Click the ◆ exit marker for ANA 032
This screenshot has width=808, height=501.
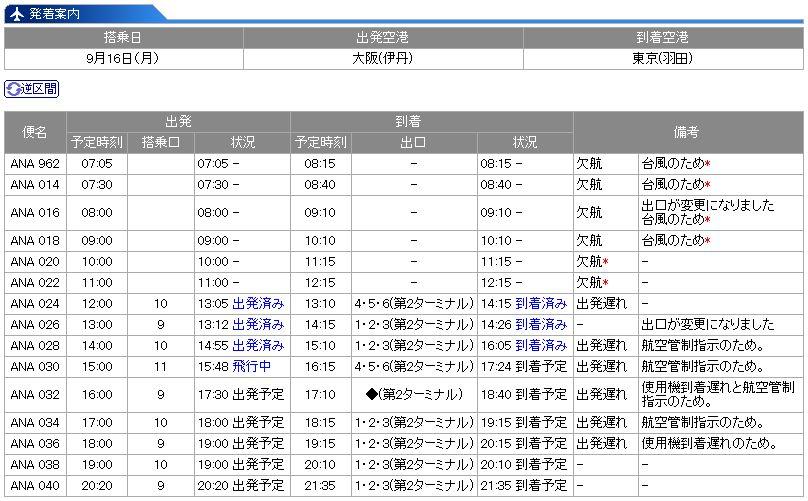pyautogui.click(x=372, y=395)
